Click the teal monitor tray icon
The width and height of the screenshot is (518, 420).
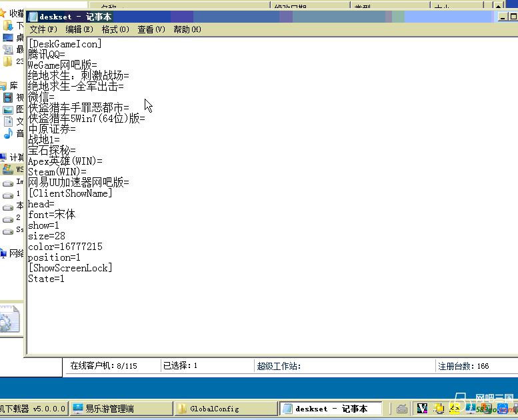[x=471, y=409]
